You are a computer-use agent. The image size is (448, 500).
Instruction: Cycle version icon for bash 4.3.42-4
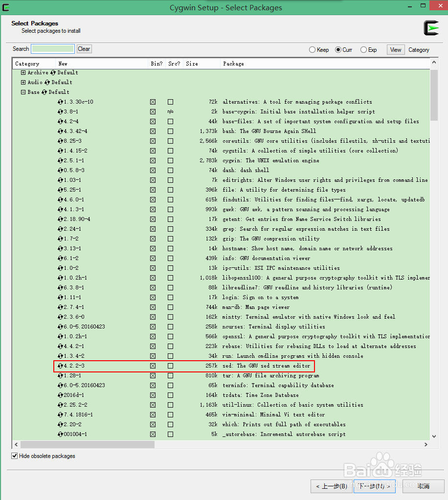pos(60,131)
